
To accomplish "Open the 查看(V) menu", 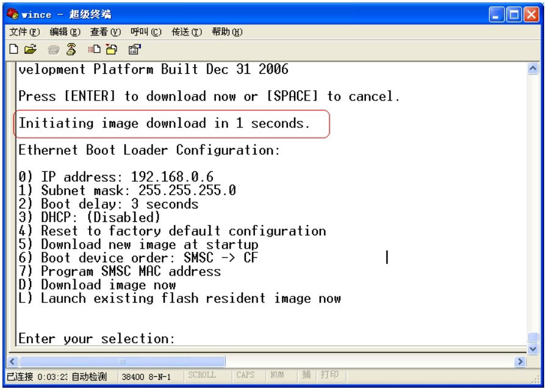I will [106, 32].
